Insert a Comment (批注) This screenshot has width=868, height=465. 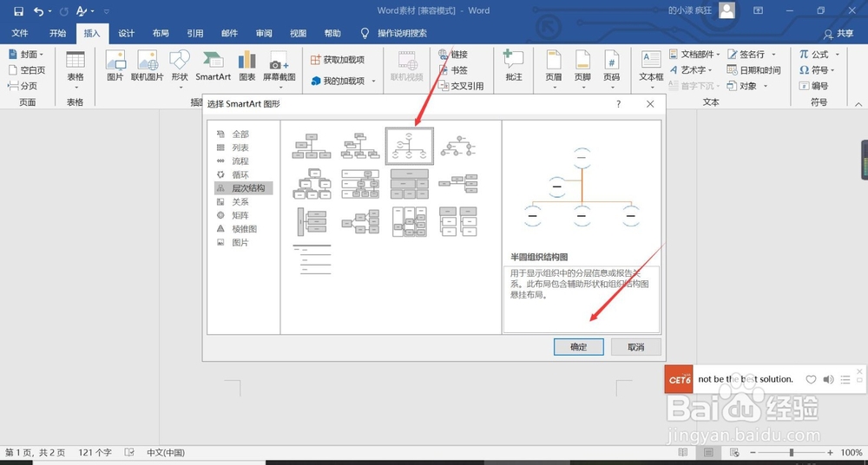[514, 66]
